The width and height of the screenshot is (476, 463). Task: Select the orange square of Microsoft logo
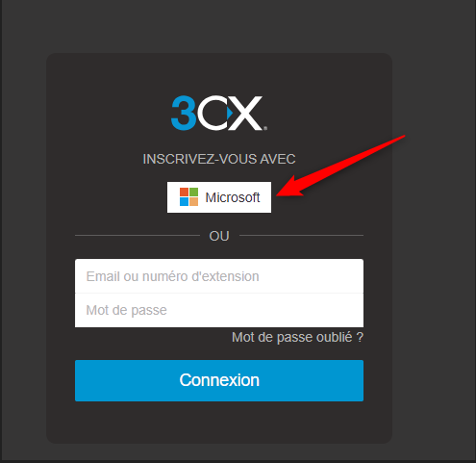[x=193, y=202]
